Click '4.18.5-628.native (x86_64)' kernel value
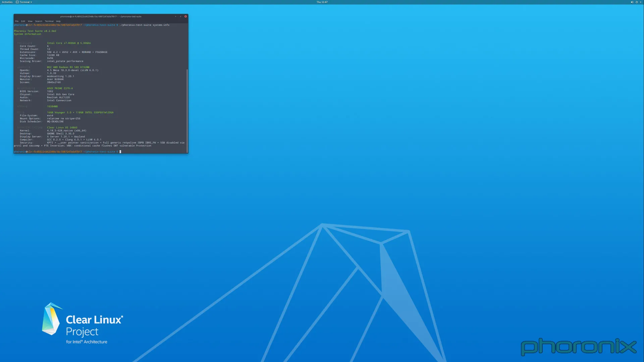644x362 pixels. point(67,130)
